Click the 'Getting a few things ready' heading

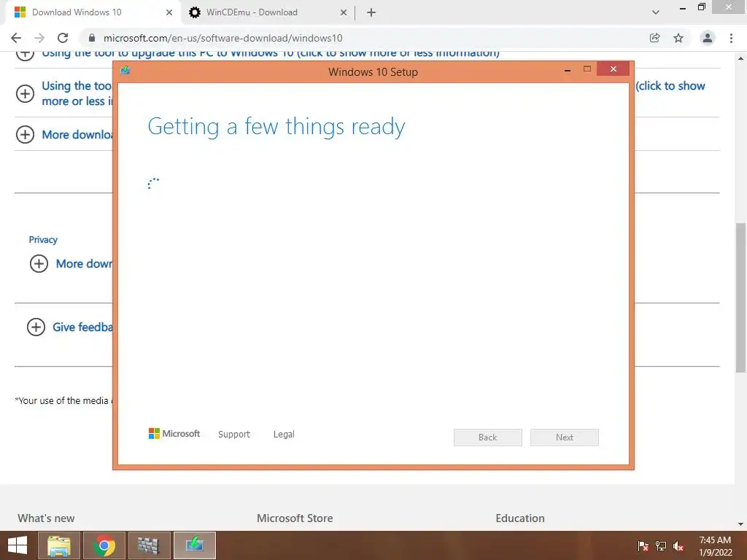276,127
